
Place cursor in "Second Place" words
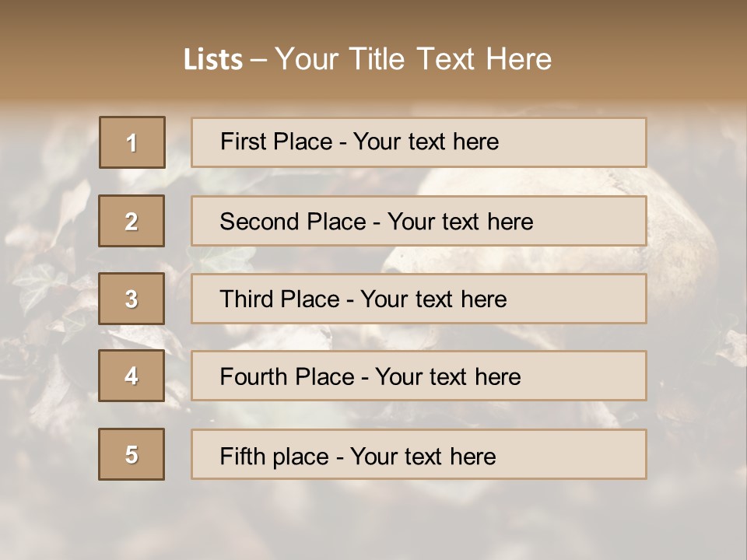coord(292,222)
